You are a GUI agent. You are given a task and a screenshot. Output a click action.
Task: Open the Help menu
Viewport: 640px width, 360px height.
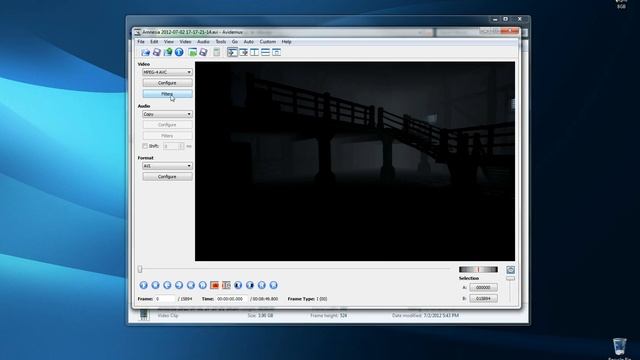[287, 42]
